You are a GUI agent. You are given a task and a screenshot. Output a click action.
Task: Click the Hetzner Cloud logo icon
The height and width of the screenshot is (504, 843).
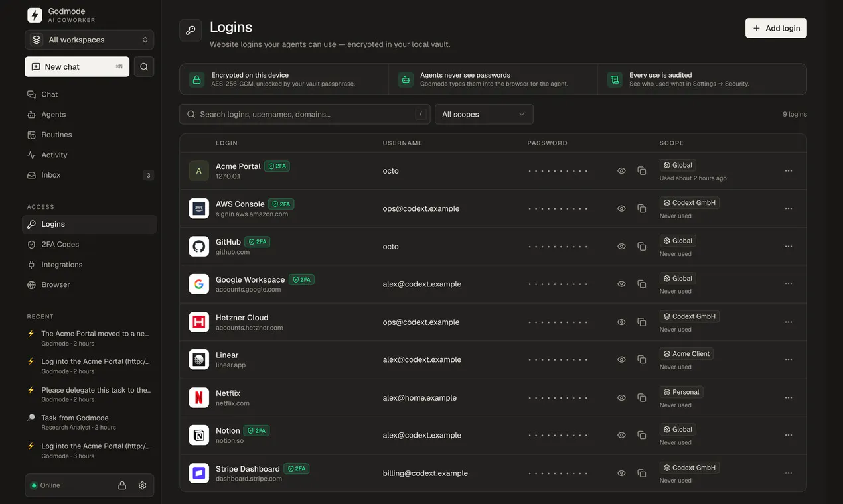point(199,322)
